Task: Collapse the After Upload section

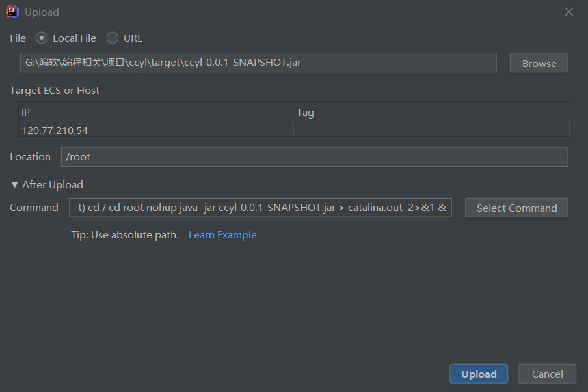Action: point(14,184)
